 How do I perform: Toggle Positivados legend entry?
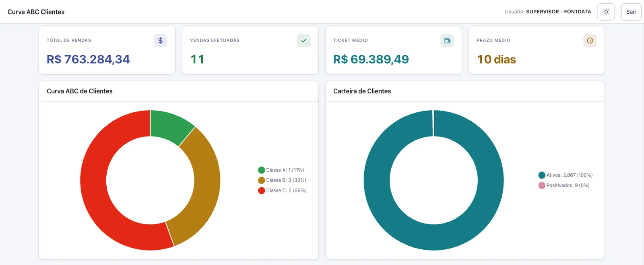click(564, 185)
